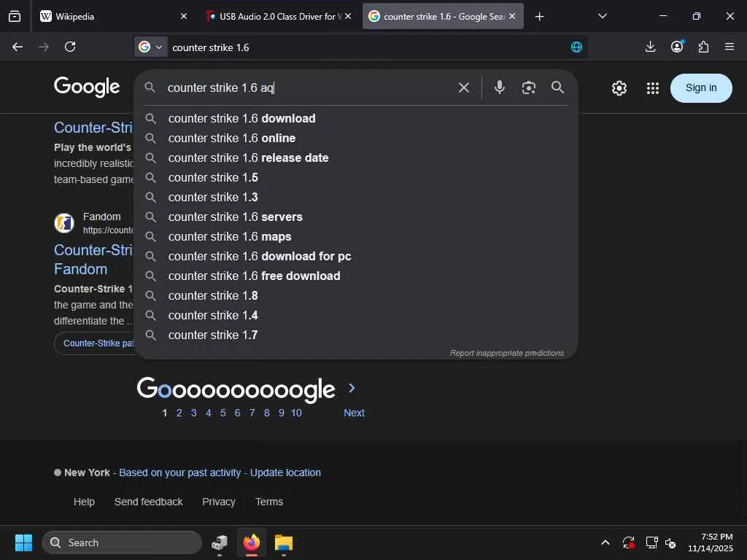The image size is (747, 560).
Task: Select the counter strike 1.6 Google Search tab
Action: pyautogui.click(x=443, y=16)
